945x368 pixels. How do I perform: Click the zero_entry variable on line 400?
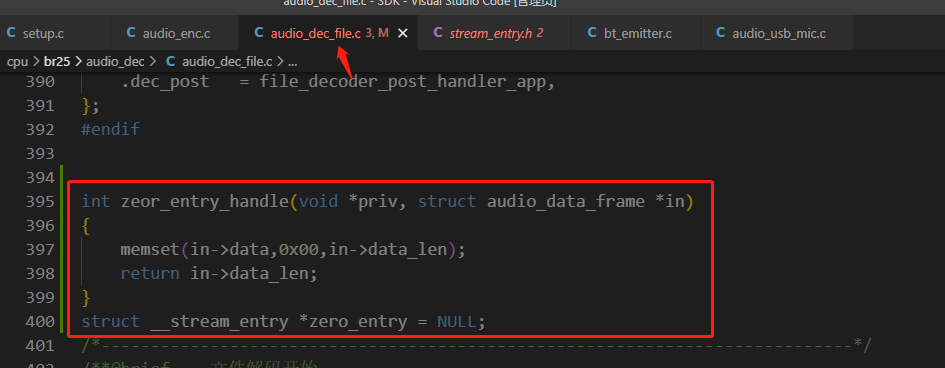tap(358, 322)
